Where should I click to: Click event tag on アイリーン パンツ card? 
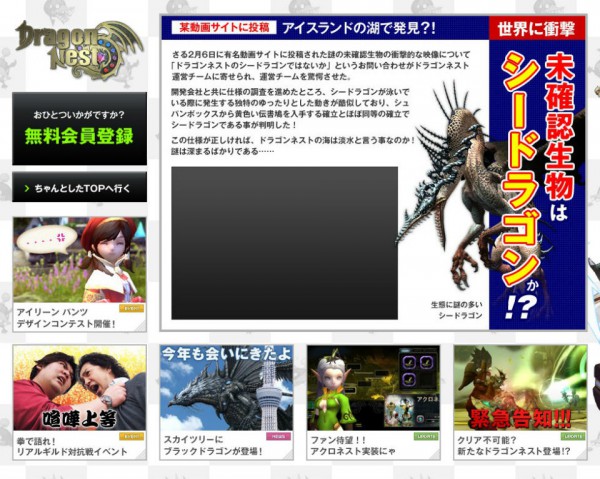point(131,308)
